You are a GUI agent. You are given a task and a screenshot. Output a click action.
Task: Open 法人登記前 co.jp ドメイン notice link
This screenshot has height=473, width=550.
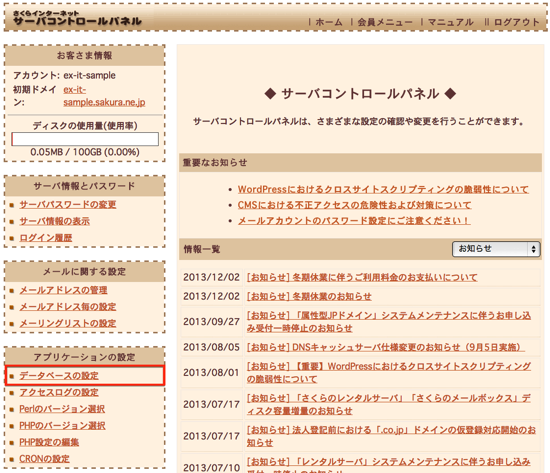(x=391, y=436)
